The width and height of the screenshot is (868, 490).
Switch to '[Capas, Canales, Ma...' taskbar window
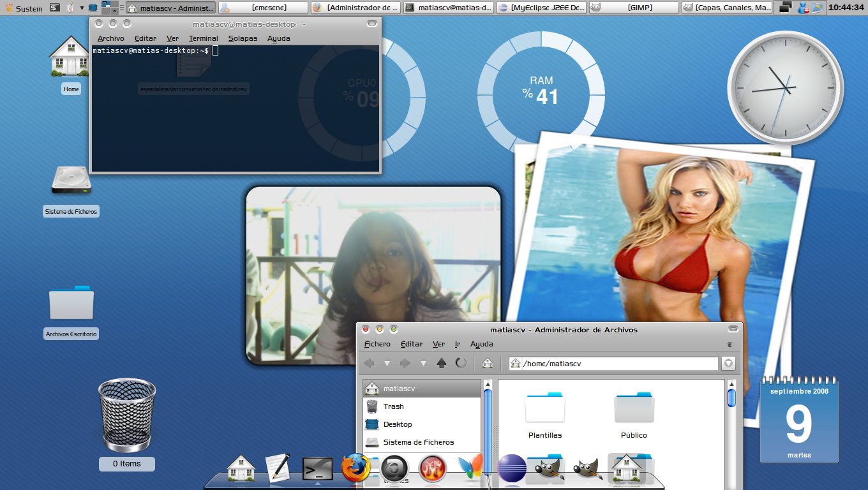coord(726,8)
